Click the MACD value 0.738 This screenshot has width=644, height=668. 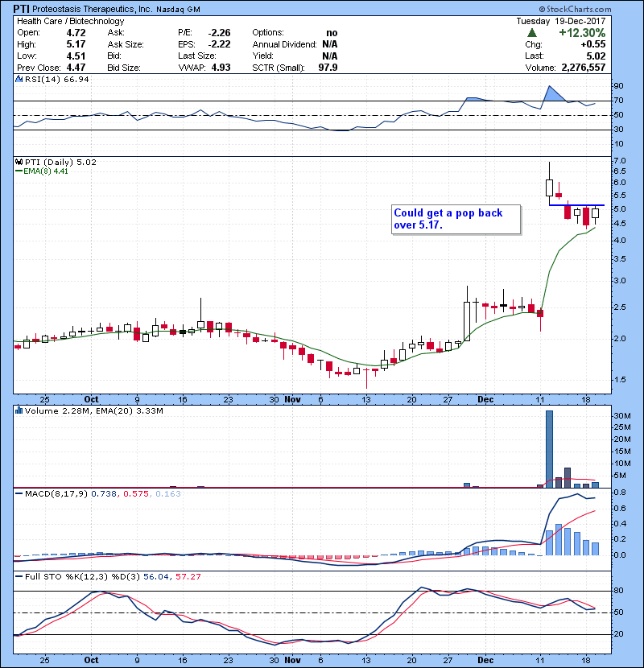(104, 494)
